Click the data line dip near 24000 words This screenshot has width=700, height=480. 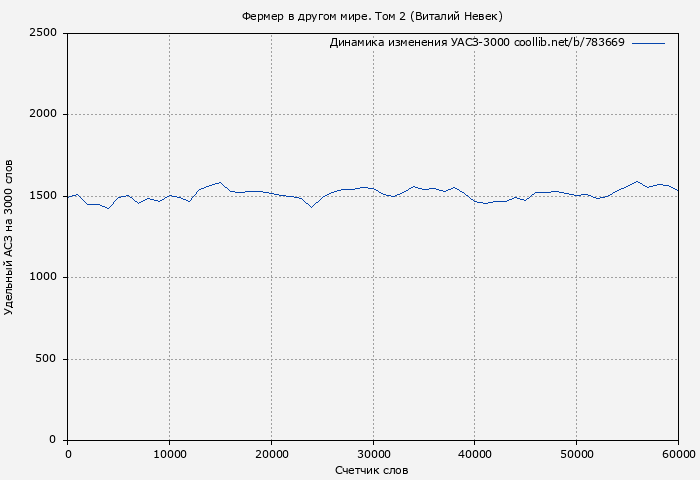click(x=312, y=207)
